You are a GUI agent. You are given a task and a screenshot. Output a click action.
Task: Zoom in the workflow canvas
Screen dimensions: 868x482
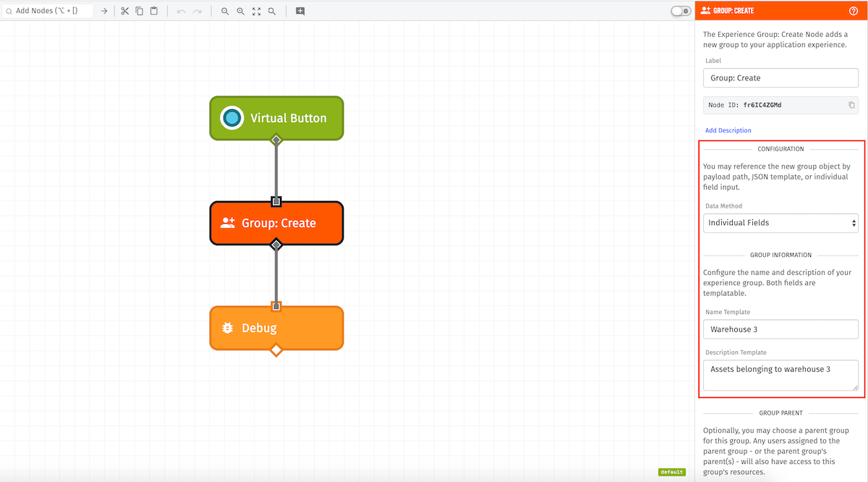click(241, 12)
